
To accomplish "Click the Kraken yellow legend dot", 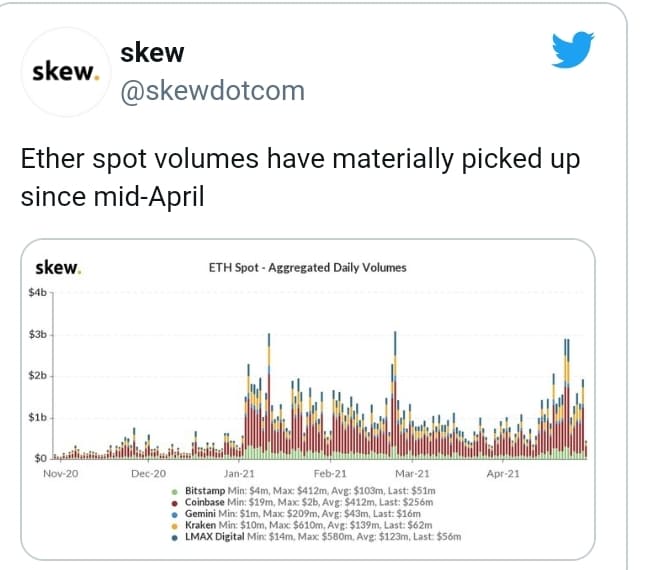I will [175, 526].
